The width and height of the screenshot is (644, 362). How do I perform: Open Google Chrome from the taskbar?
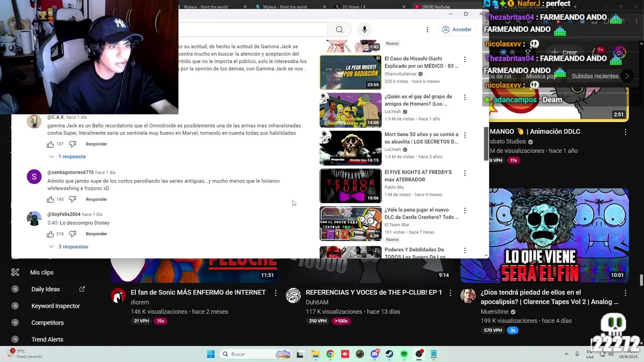pos(330,354)
